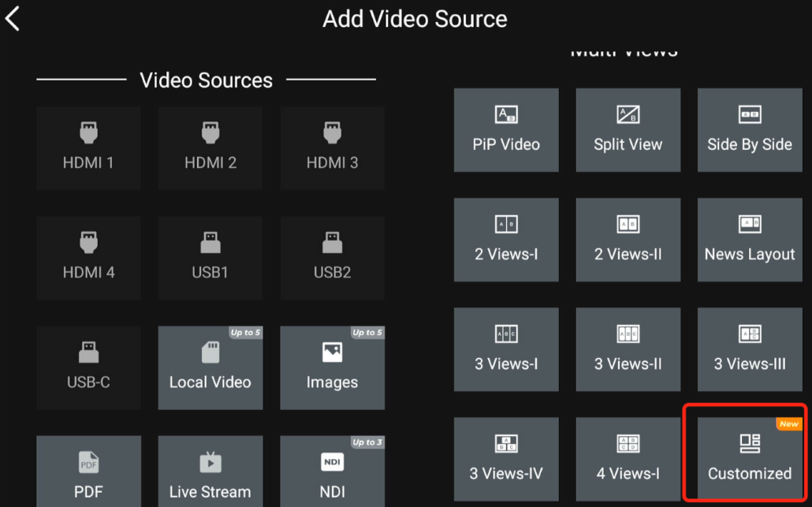Choose the HDMI 3 input tile
Viewport: 812px width, 507px height.
click(x=332, y=147)
